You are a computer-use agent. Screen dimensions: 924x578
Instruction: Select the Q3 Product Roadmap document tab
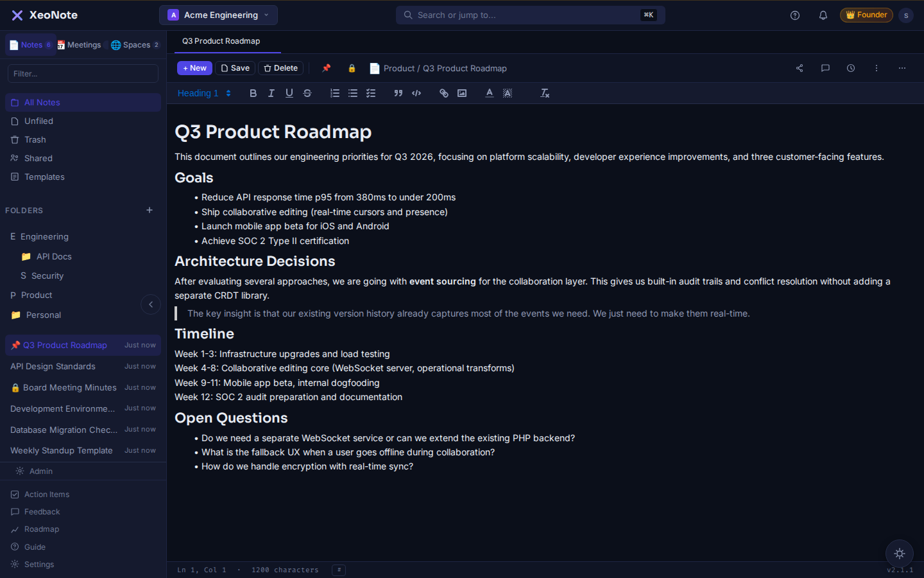pyautogui.click(x=221, y=41)
